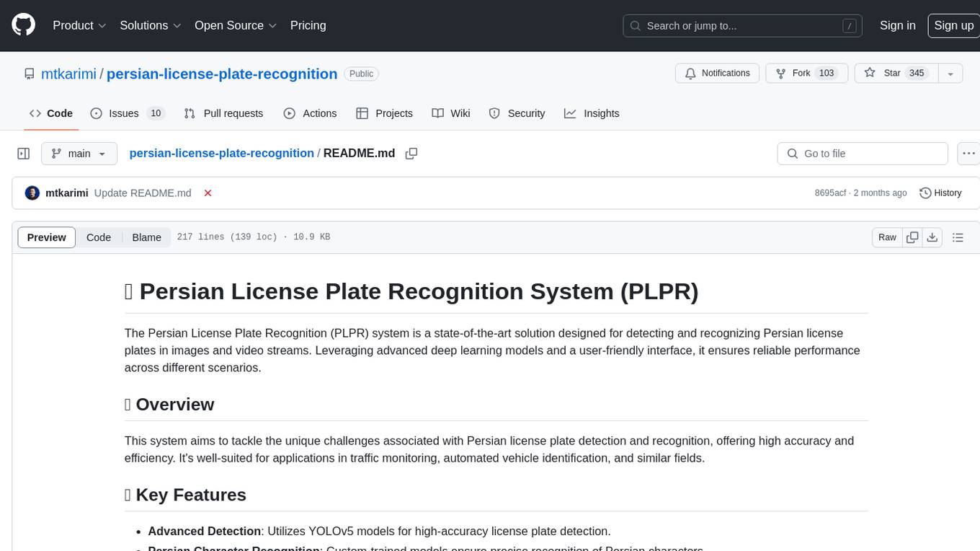Open the file History
Image resolution: width=980 pixels, height=551 pixels.
click(x=941, y=193)
